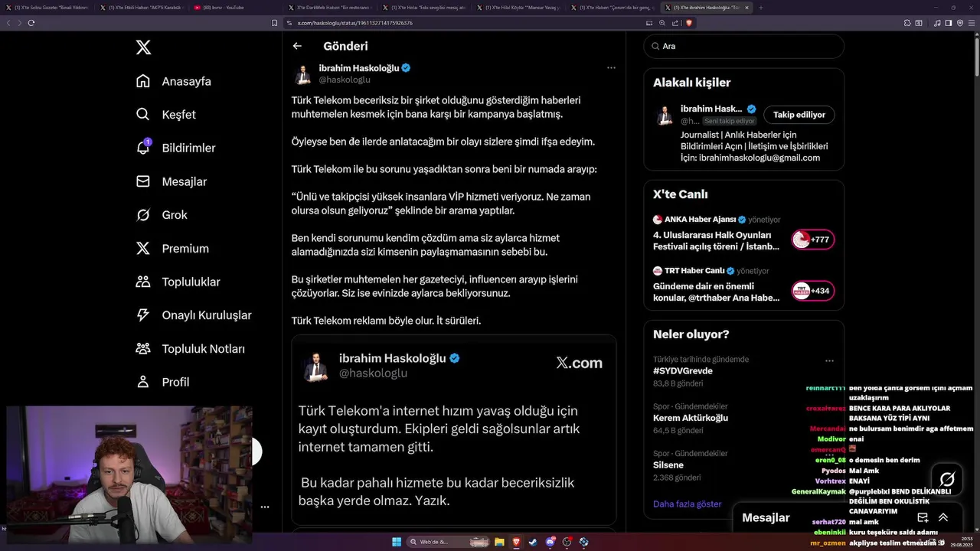980x551 pixels.
Task: Open Discord from taskbar
Action: click(x=550, y=542)
